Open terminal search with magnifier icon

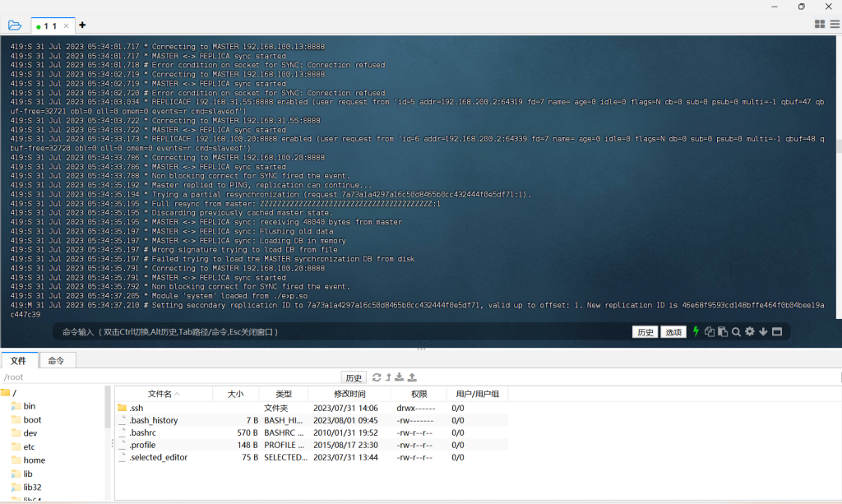(736, 331)
